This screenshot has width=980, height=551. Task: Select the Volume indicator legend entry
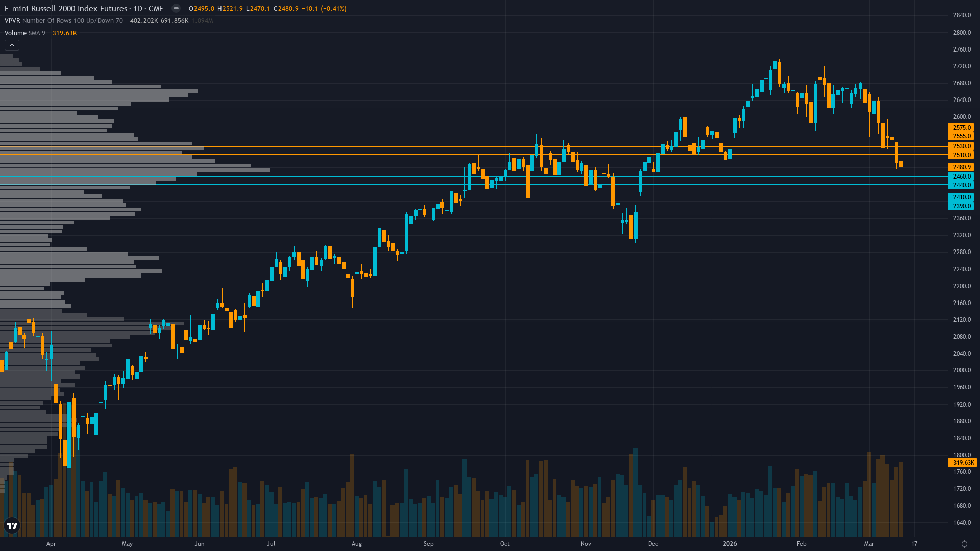click(15, 33)
